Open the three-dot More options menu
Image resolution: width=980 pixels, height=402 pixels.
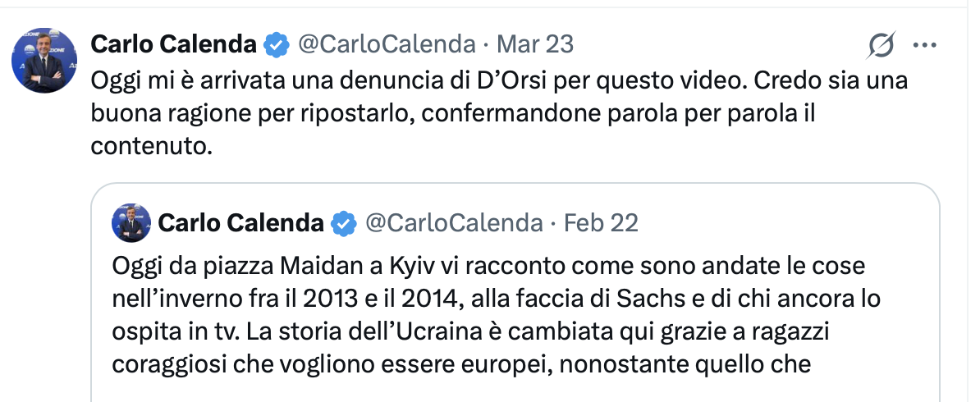925,46
